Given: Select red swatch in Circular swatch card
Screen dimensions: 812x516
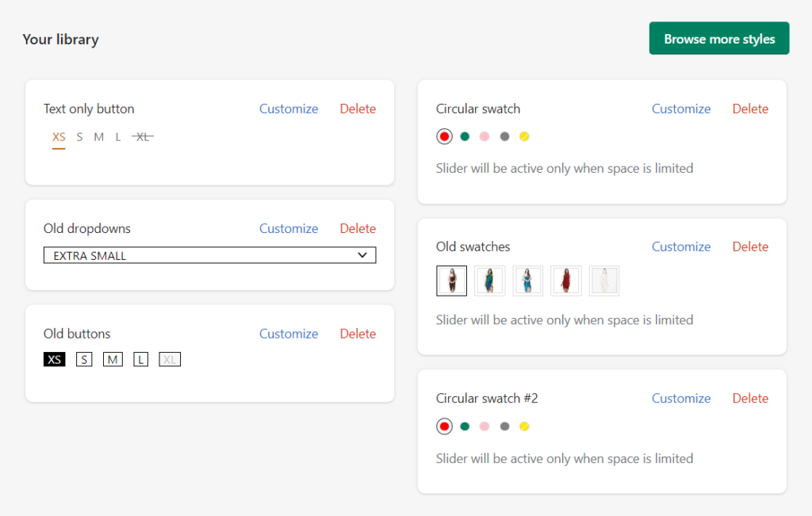Looking at the screenshot, I should point(444,136).
